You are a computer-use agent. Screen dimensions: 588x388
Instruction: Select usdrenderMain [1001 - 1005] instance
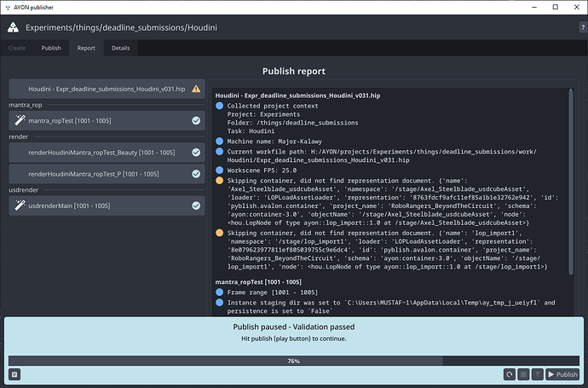tap(107, 206)
